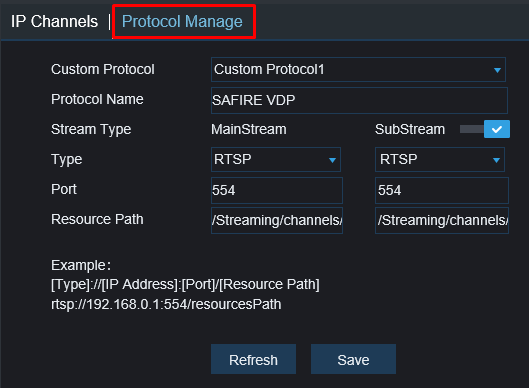
Task: Click the 'Stream Type' label
Action: tap(91, 130)
